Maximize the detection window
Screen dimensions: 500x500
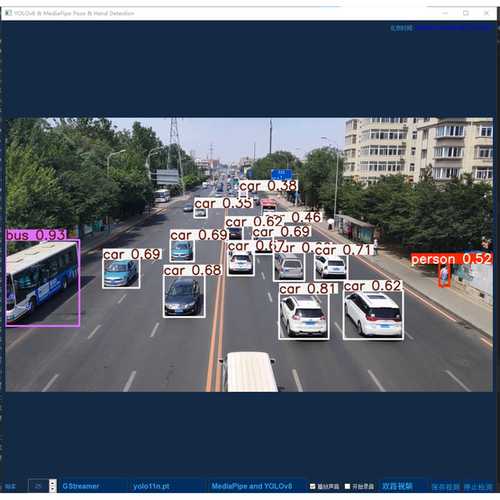coord(466,13)
